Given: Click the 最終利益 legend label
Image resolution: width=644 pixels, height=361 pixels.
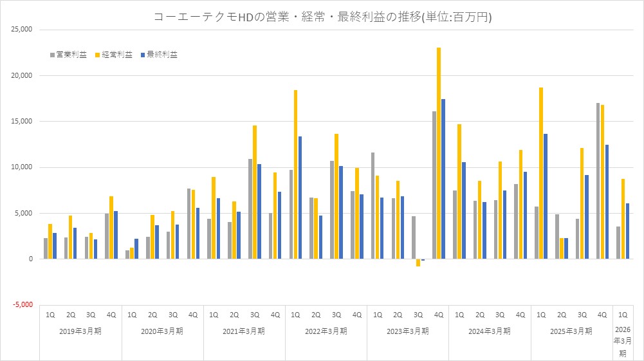Looking at the screenshot, I should point(162,55).
